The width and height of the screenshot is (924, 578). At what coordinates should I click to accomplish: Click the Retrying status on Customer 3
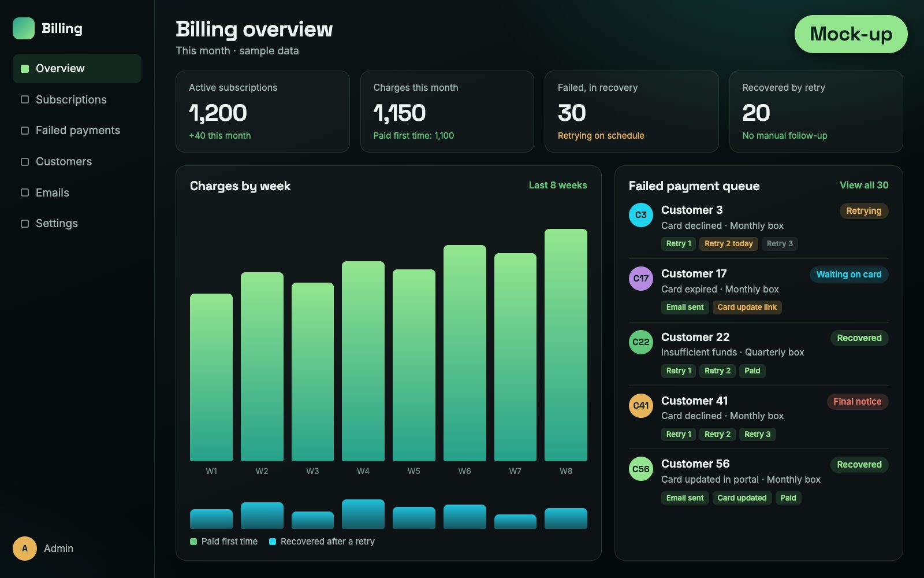tap(864, 211)
